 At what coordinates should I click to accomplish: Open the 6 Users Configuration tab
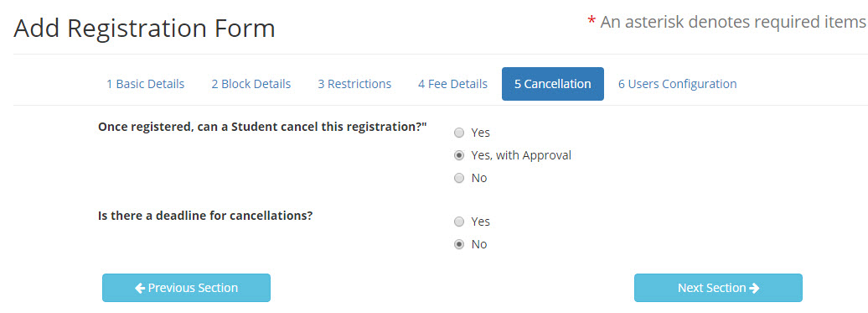[x=678, y=84]
